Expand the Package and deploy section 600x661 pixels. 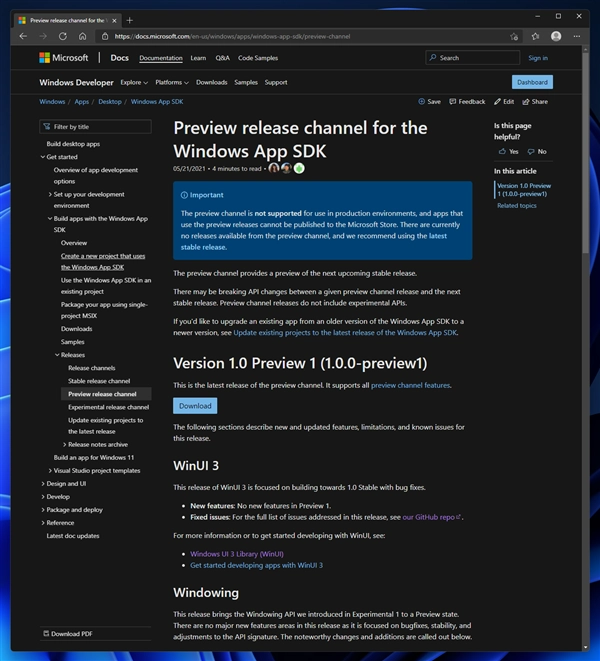coord(43,510)
